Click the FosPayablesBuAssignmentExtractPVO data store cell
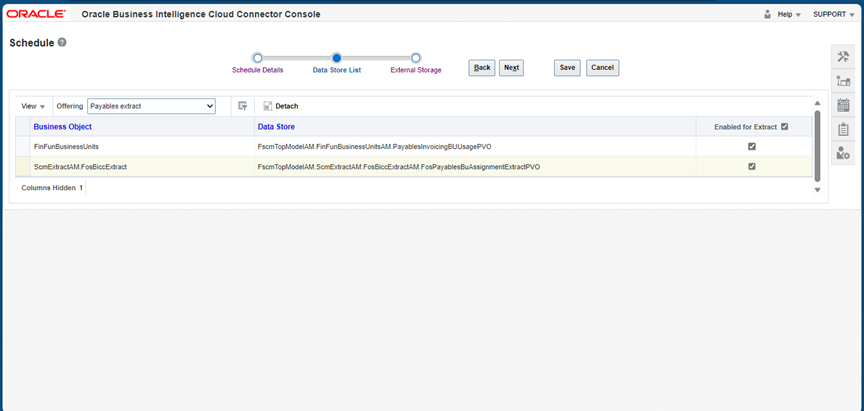 click(x=476, y=166)
